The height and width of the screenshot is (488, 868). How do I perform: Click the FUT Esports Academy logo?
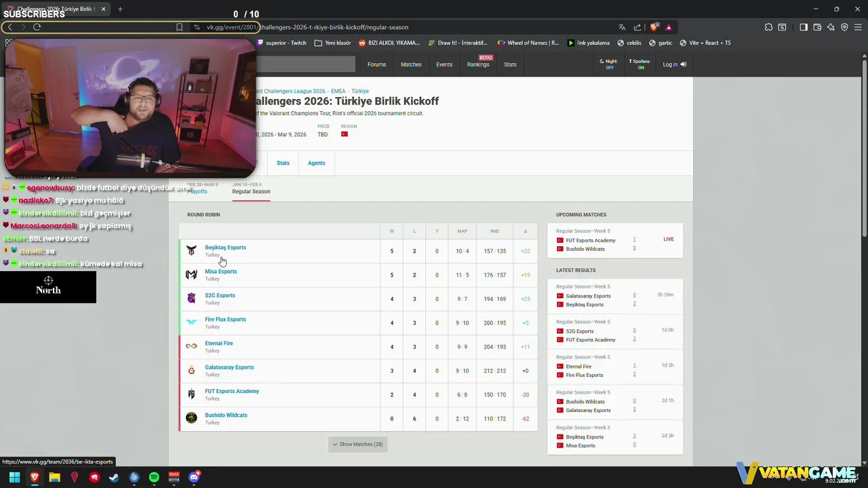(x=191, y=394)
